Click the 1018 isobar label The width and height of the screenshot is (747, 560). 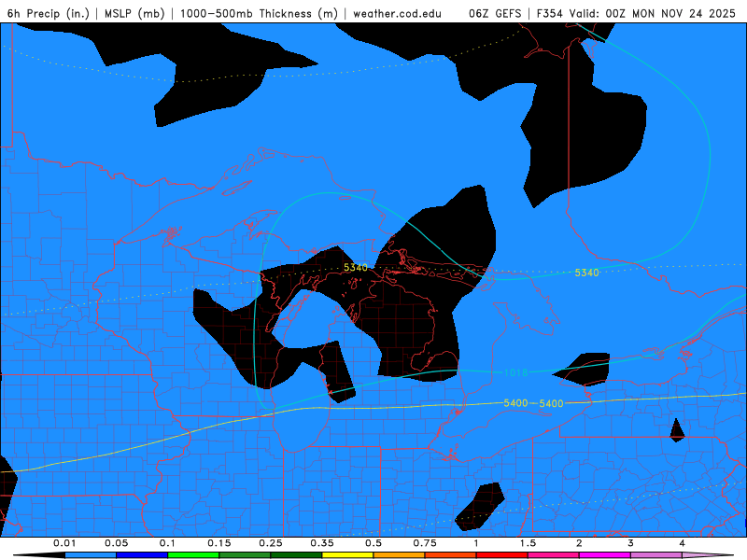516,372
